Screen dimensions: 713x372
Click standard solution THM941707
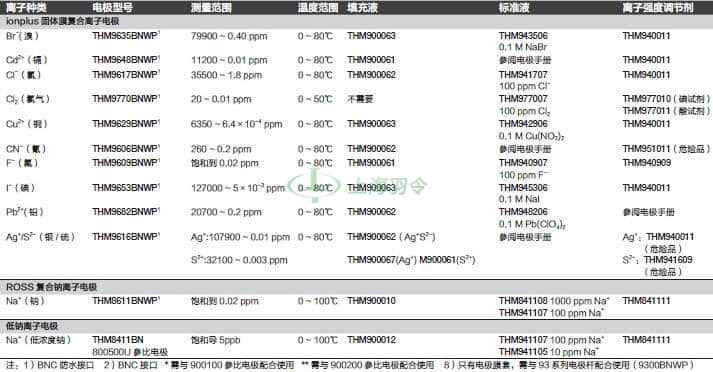point(523,75)
